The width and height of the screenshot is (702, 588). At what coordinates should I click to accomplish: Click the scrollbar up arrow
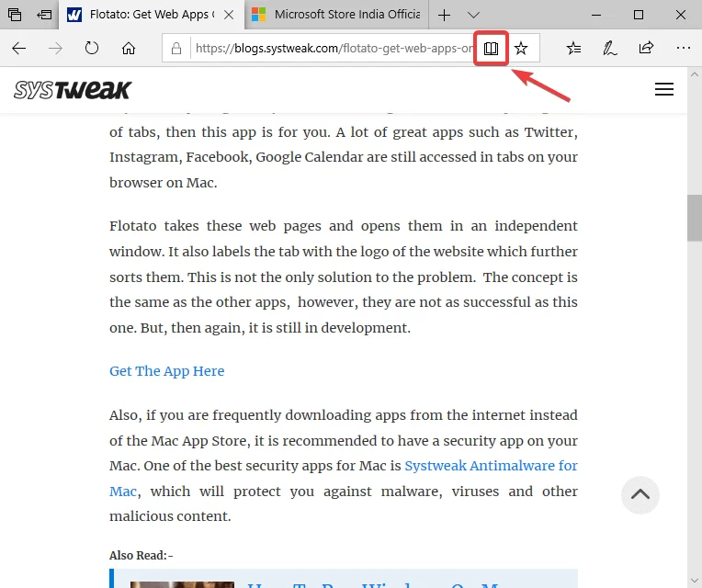(695, 74)
